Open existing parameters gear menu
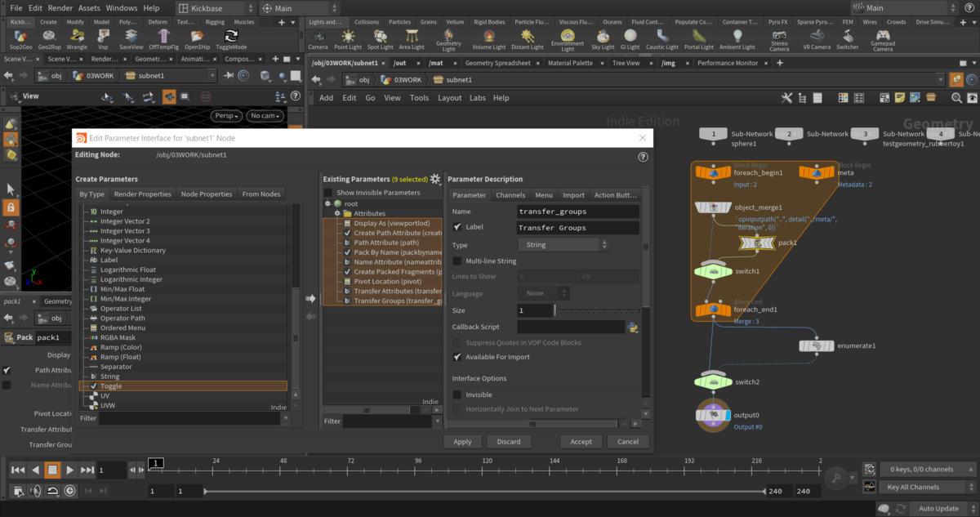 [x=435, y=179]
